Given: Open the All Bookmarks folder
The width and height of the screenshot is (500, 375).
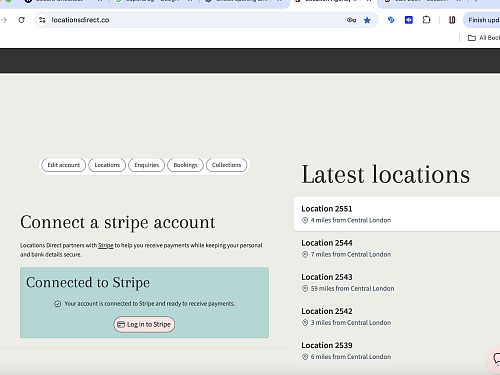Looking at the screenshot, I should pos(483,38).
